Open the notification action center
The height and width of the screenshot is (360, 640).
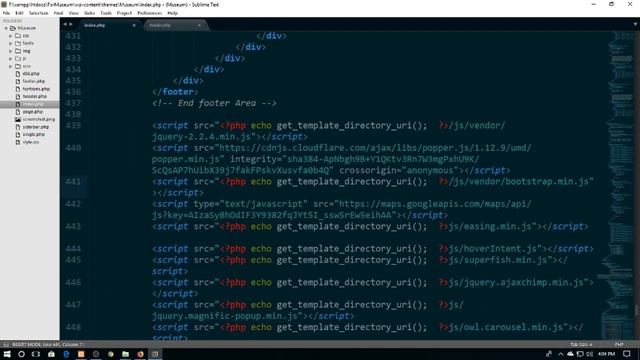[x=627, y=354]
